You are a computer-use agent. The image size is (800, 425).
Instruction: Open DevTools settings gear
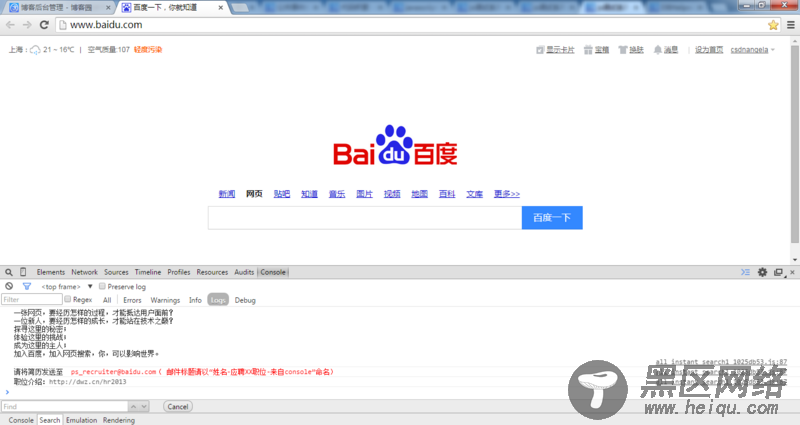click(x=762, y=272)
